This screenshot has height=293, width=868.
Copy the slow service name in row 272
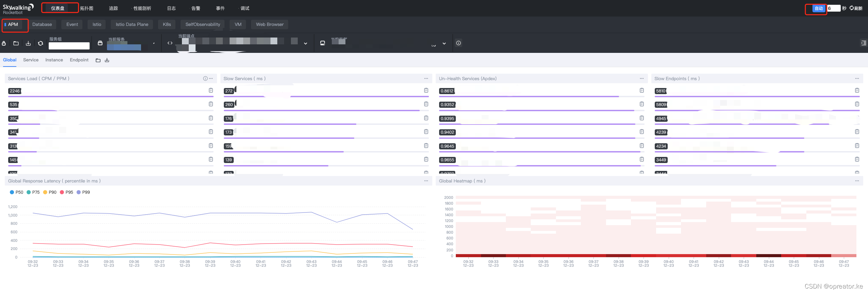pos(426,90)
